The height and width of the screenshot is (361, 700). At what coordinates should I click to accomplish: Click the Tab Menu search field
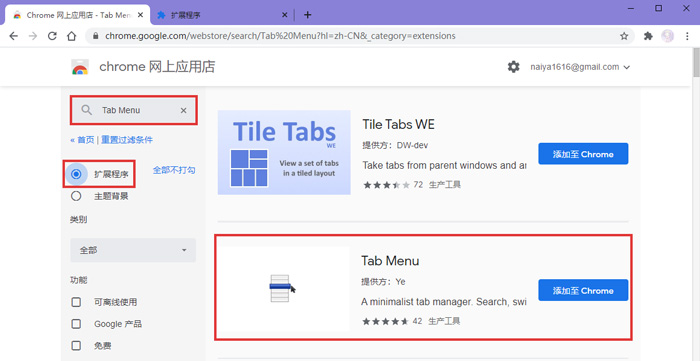(133, 110)
